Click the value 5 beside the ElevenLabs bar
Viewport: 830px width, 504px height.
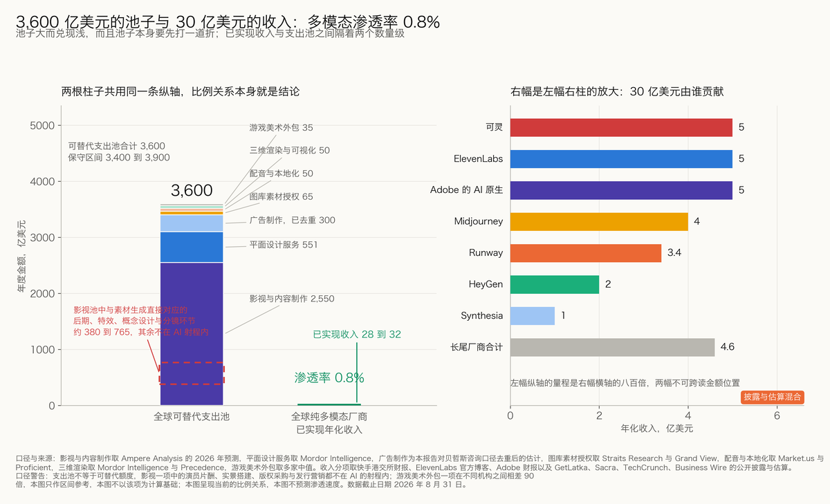point(741,159)
